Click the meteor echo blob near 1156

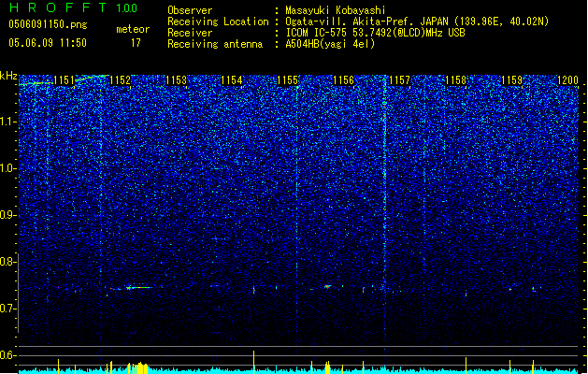pyautogui.click(x=328, y=287)
